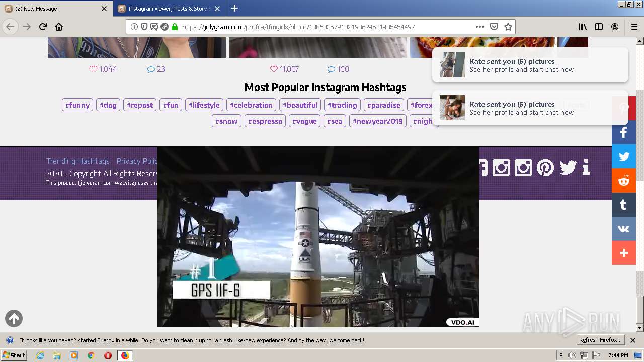This screenshot has height=362, width=644.
Task: Open the #lifestyle hashtag
Action: click(x=204, y=105)
